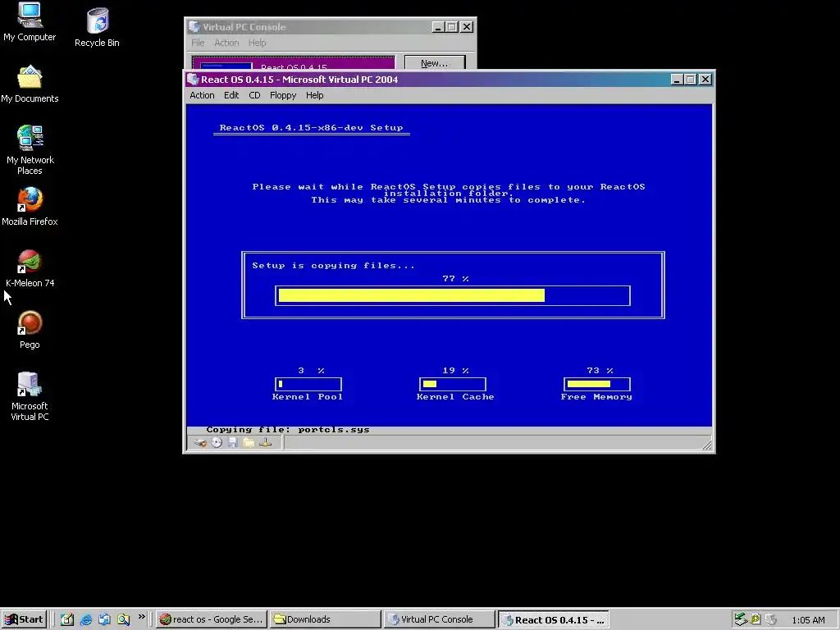Viewport: 840px width, 630px height.
Task: Click the setup copying files progress bar
Action: pyautogui.click(x=453, y=295)
